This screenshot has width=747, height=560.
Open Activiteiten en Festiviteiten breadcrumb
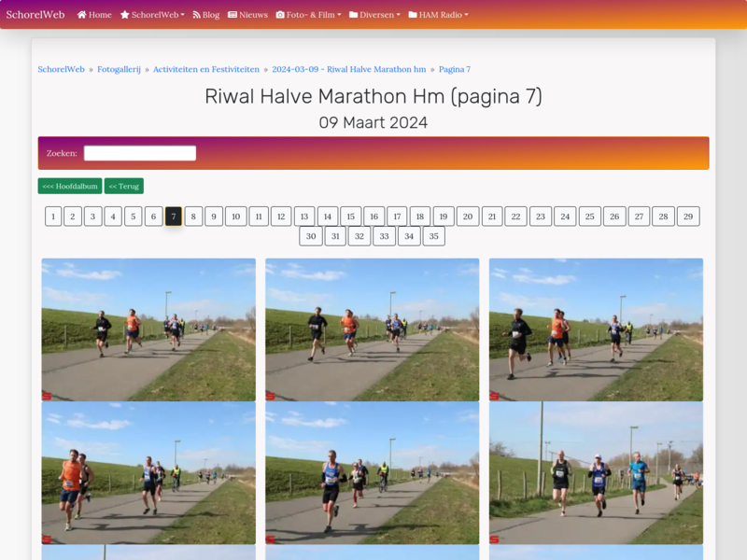point(206,69)
